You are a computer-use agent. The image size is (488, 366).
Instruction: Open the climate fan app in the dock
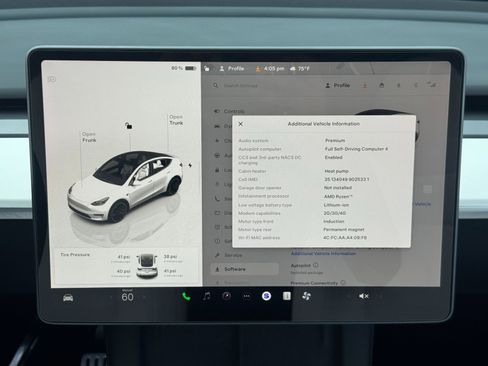(306, 296)
